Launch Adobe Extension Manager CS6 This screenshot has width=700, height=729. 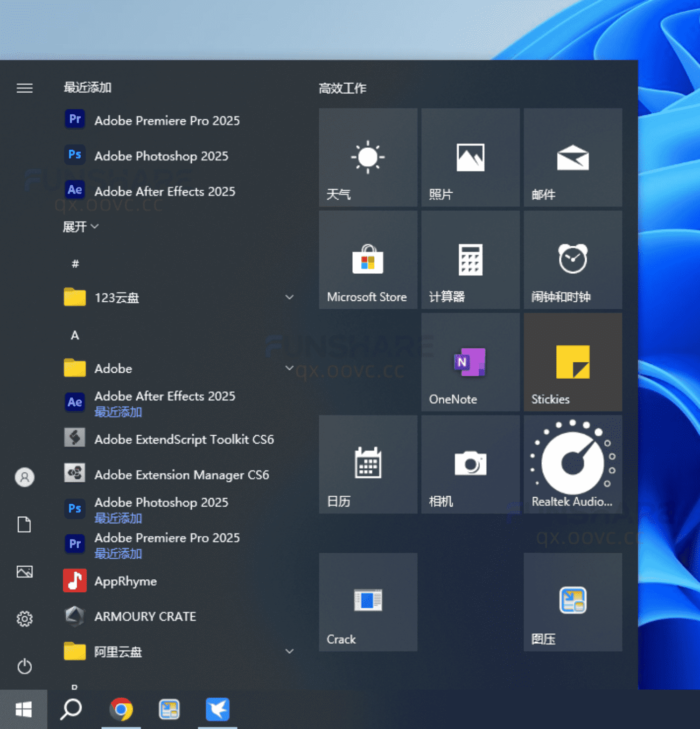(182, 474)
